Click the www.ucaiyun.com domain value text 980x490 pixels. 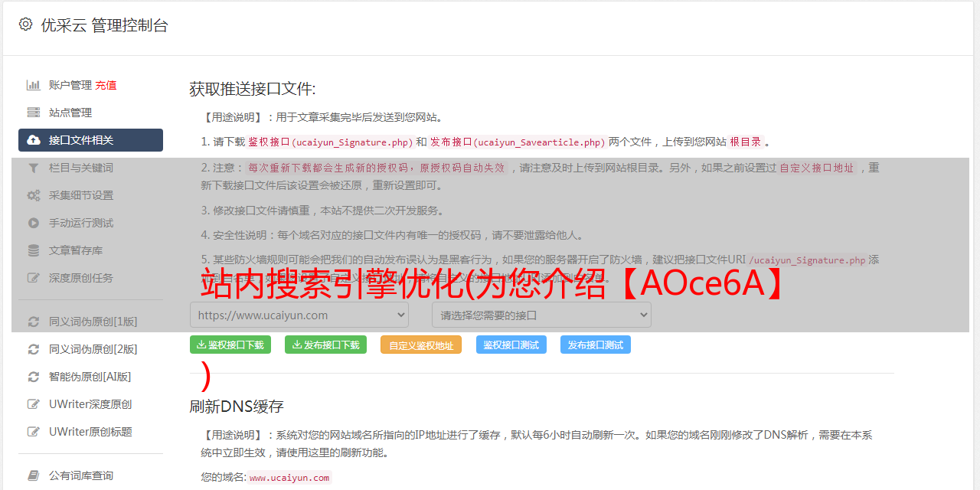click(289, 478)
